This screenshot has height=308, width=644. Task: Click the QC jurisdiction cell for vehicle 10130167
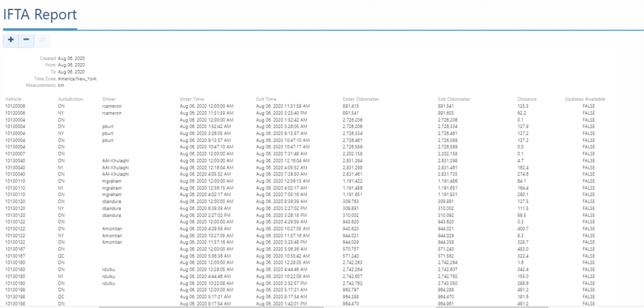coord(61,255)
